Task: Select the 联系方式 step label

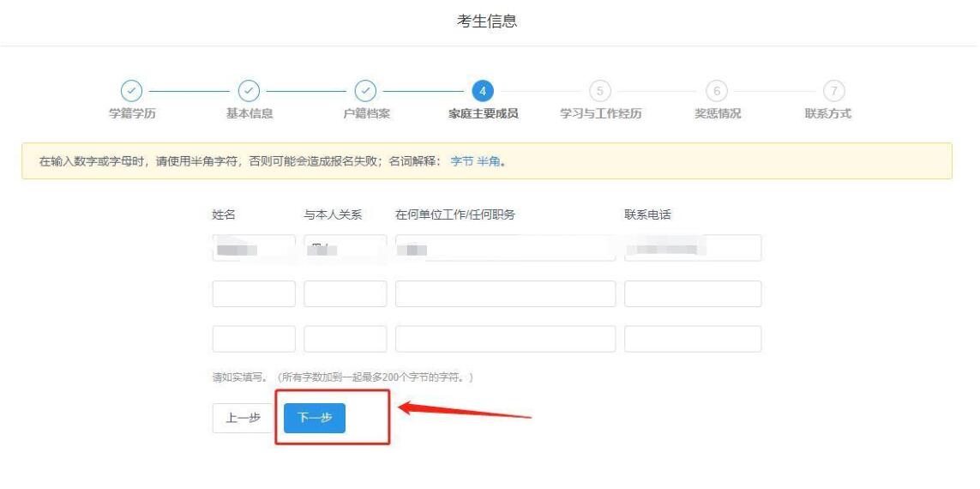Action: pos(827,114)
